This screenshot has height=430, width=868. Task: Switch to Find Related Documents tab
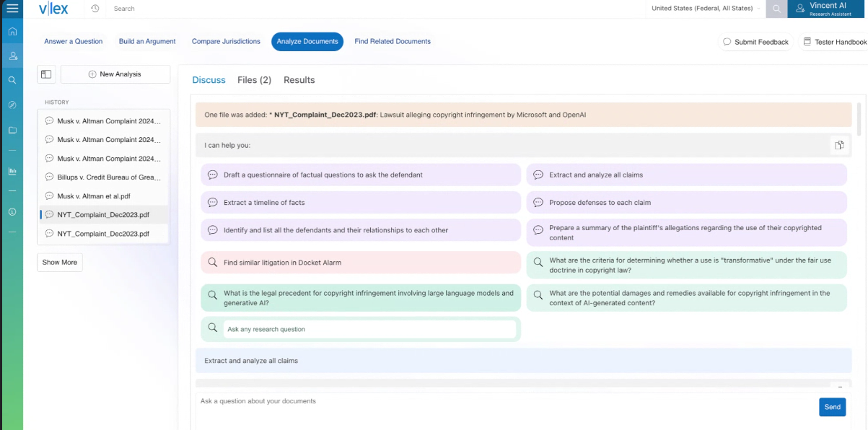click(x=393, y=42)
